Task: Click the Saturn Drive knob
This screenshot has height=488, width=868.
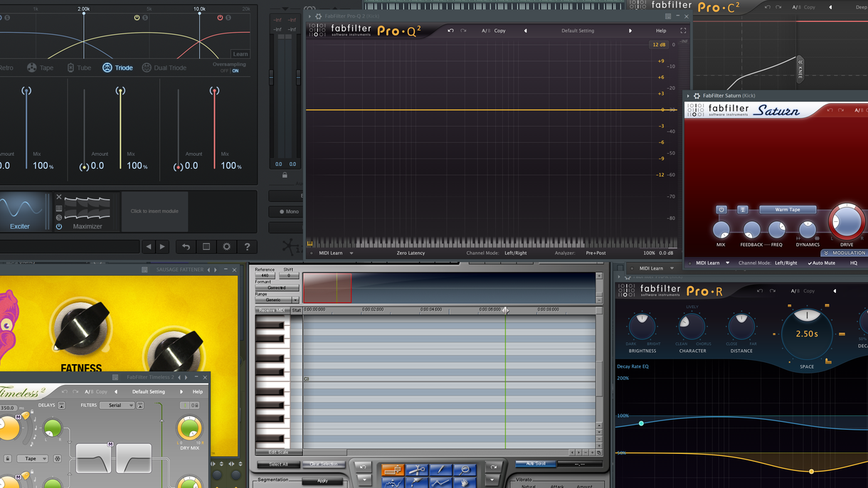Action: coord(847,222)
